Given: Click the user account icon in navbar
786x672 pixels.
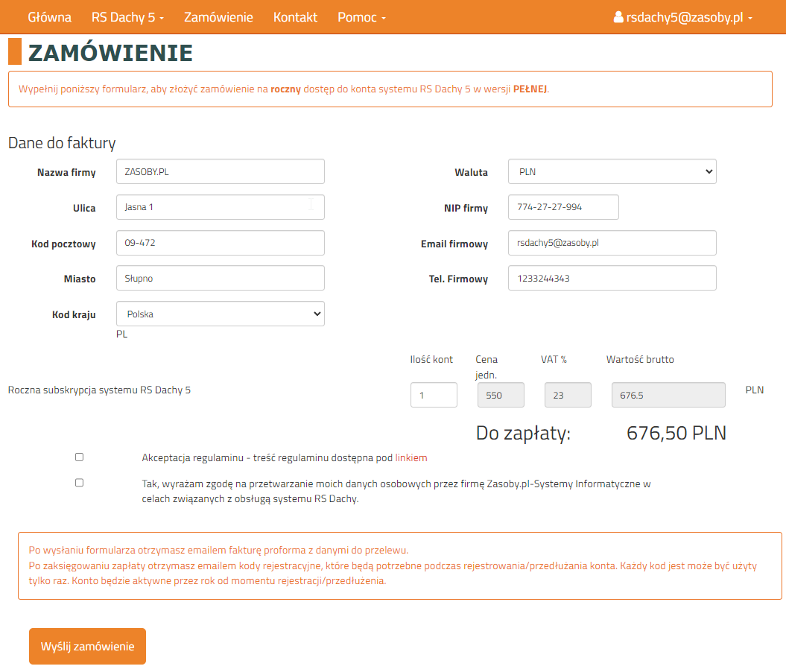Looking at the screenshot, I should (618, 17).
